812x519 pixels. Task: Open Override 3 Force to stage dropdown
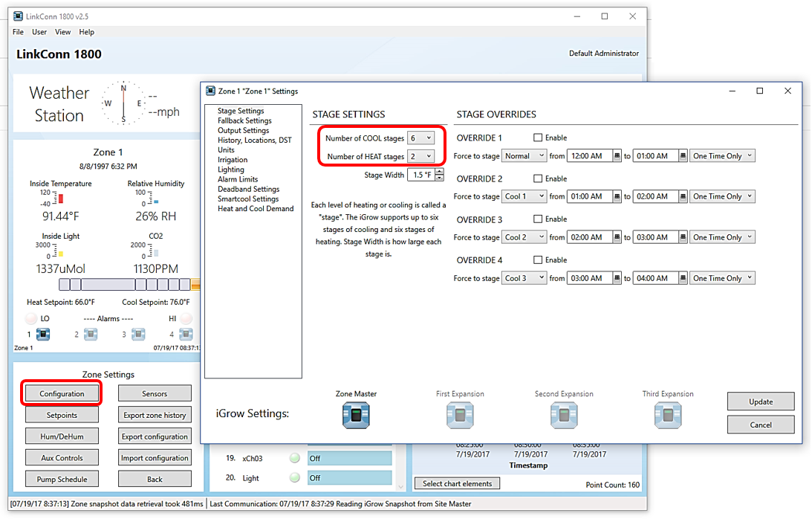[524, 237]
